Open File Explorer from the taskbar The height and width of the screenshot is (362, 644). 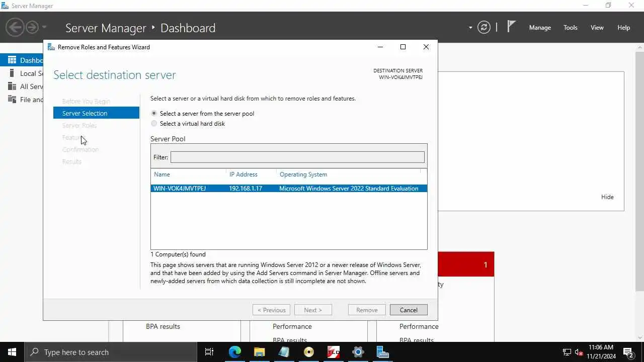point(259,352)
